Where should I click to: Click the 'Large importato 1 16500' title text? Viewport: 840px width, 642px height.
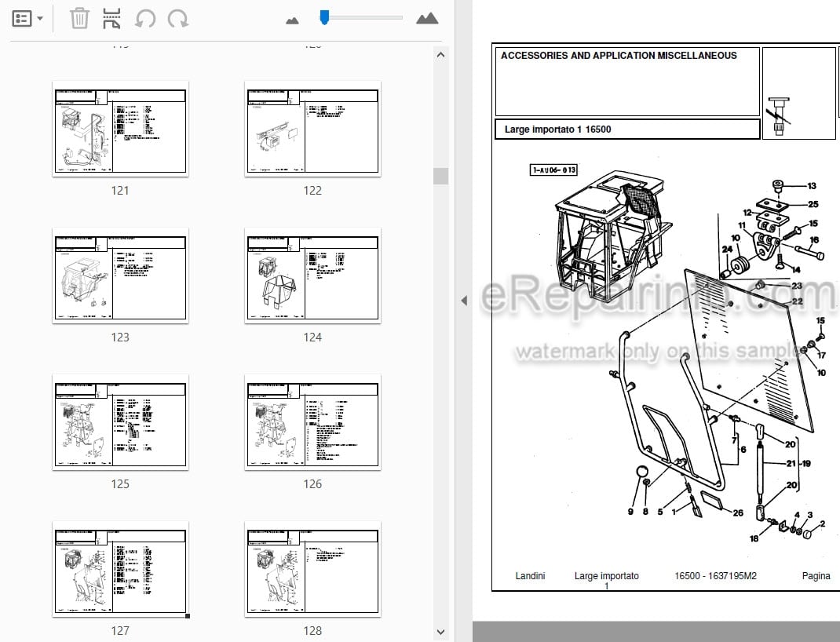coord(557,129)
